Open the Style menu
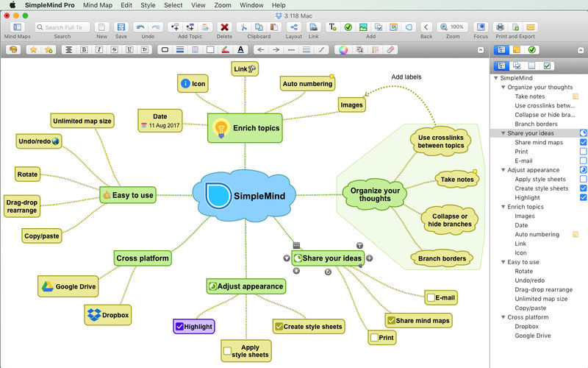 pos(148,5)
